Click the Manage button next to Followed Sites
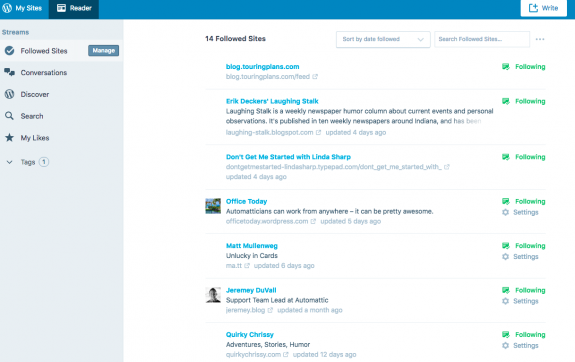Image resolution: width=575 pixels, height=362 pixels. (x=103, y=50)
